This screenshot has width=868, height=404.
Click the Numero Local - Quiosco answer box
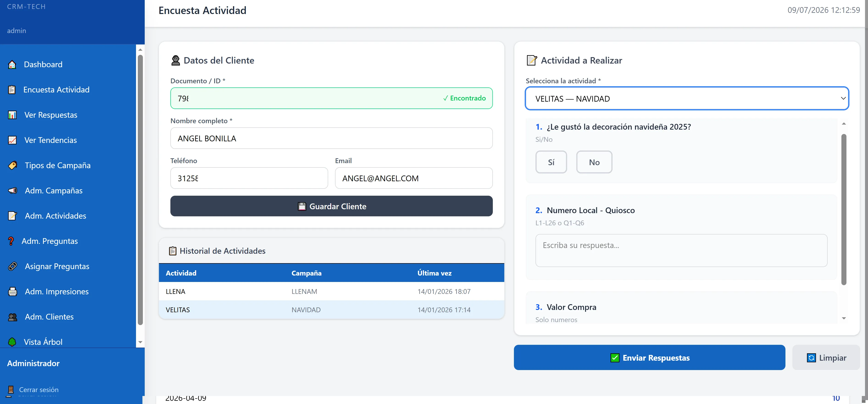(x=681, y=251)
